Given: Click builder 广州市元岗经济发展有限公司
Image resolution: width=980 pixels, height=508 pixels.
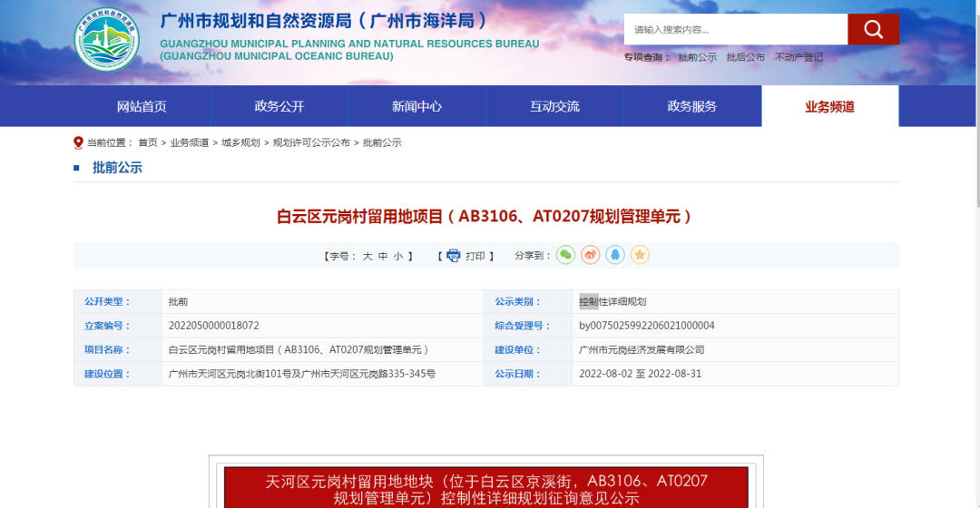Looking at the screenshot, I should (642, 350).
